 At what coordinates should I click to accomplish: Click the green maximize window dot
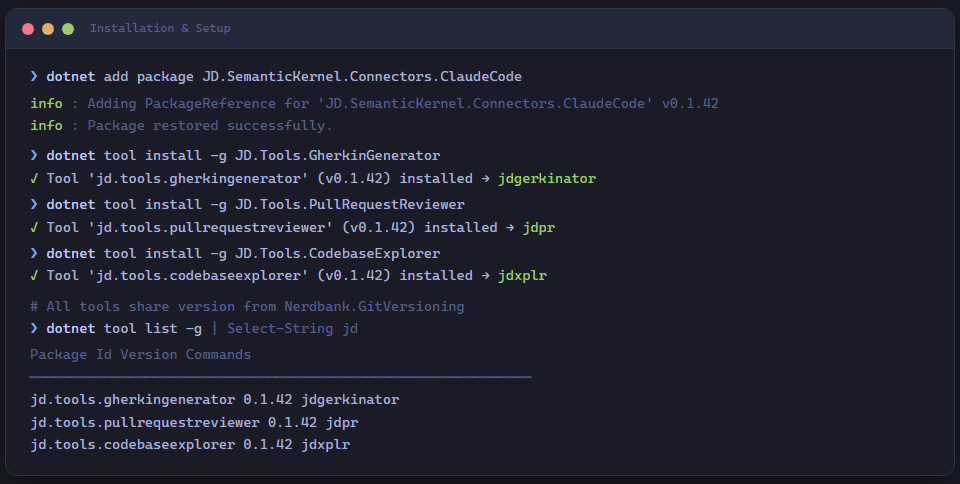click(68, 29)
